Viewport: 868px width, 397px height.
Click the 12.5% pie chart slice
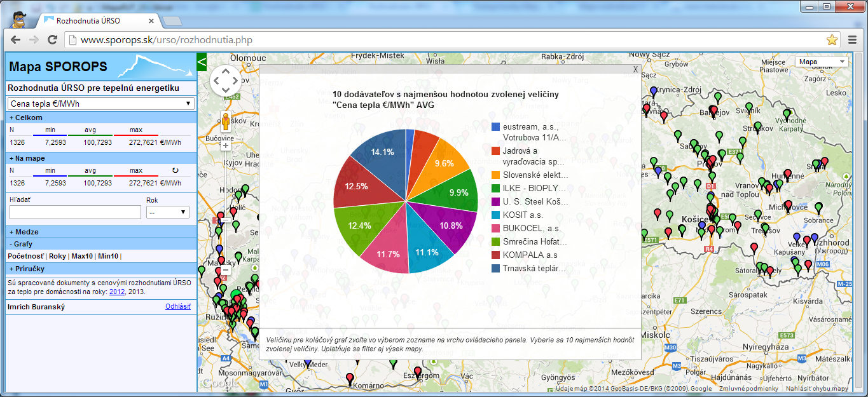[358, 185]
